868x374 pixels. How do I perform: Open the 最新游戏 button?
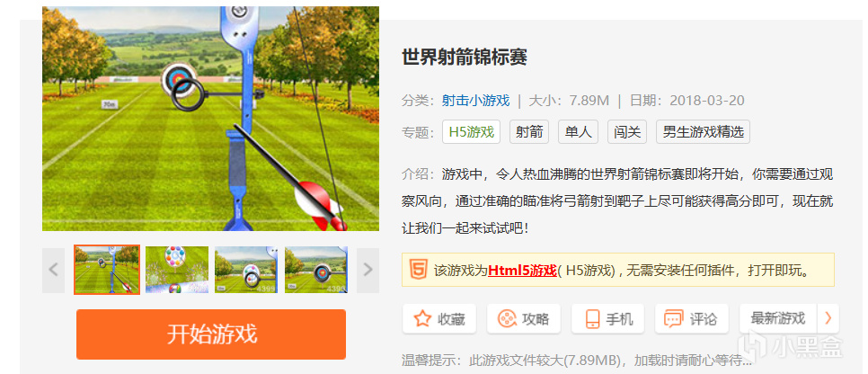(x=778, y=318)
